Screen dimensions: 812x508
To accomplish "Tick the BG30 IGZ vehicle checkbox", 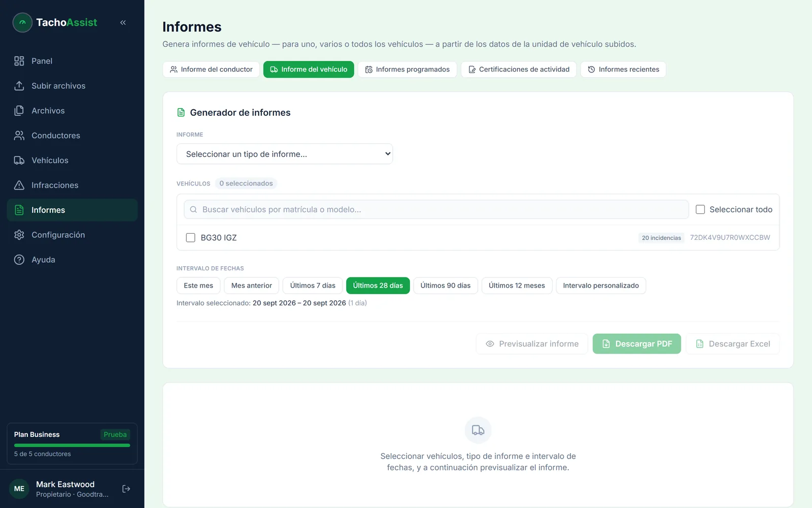I will click(191, 238).
